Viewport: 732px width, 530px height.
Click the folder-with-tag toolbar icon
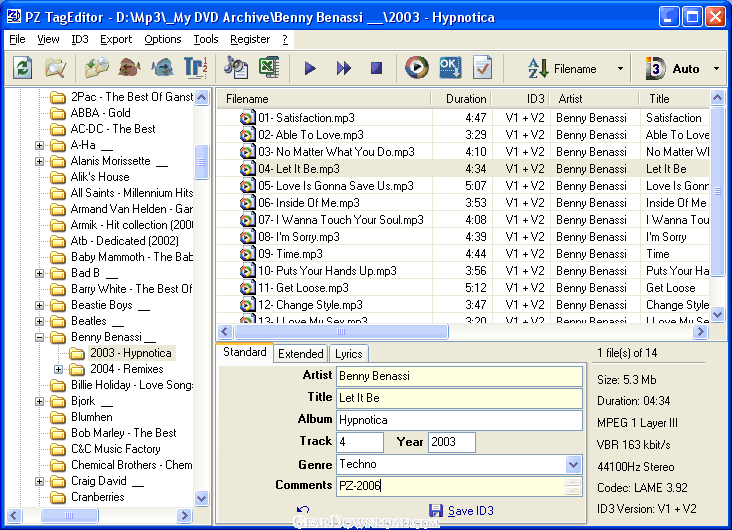click(97, 68)
